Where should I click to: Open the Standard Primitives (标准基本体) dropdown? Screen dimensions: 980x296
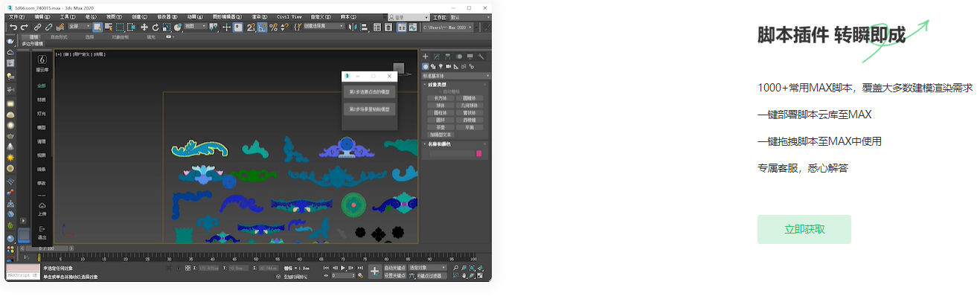click(x=456, y=76)
